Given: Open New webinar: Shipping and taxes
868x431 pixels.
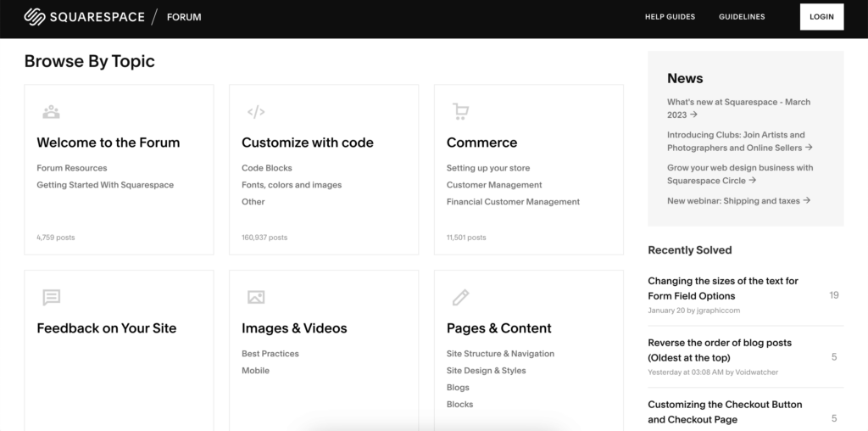Looking at the screenshot, I should [738, 200].
